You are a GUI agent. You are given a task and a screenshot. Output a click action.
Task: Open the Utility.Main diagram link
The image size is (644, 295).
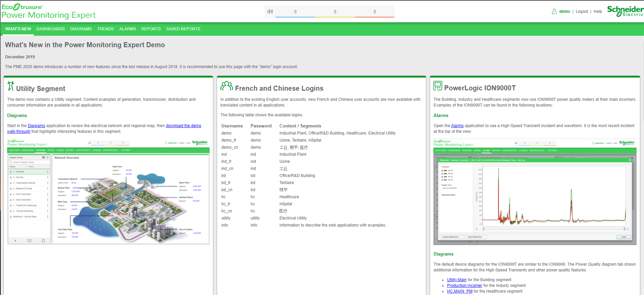coord(457,280)
